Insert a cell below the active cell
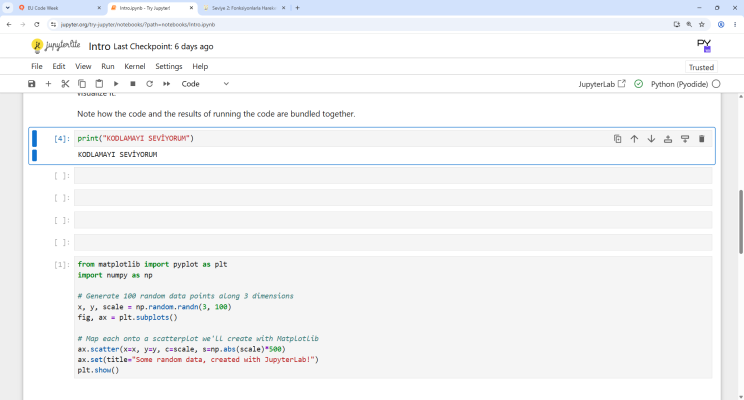 [685, 139]
